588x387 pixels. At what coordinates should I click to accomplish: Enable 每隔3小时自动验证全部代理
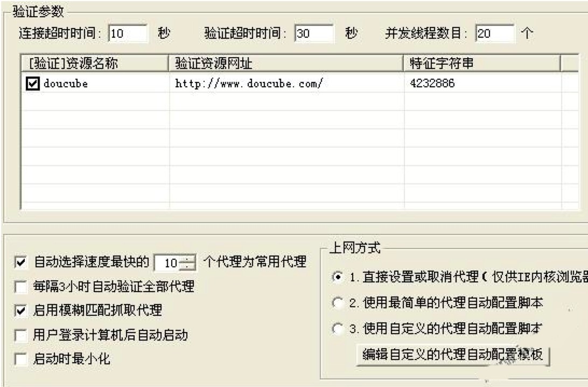point(20,287)
